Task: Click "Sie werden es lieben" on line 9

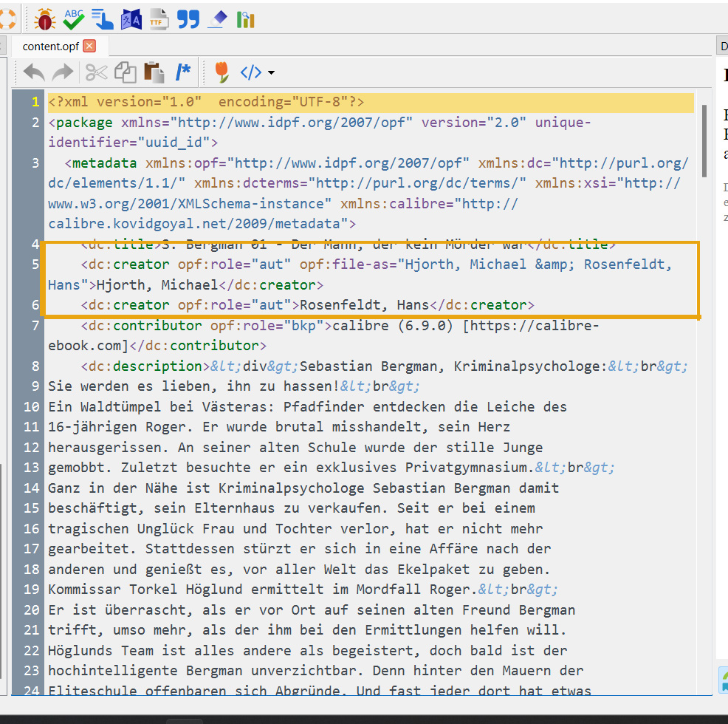Action: click(129, 386)
